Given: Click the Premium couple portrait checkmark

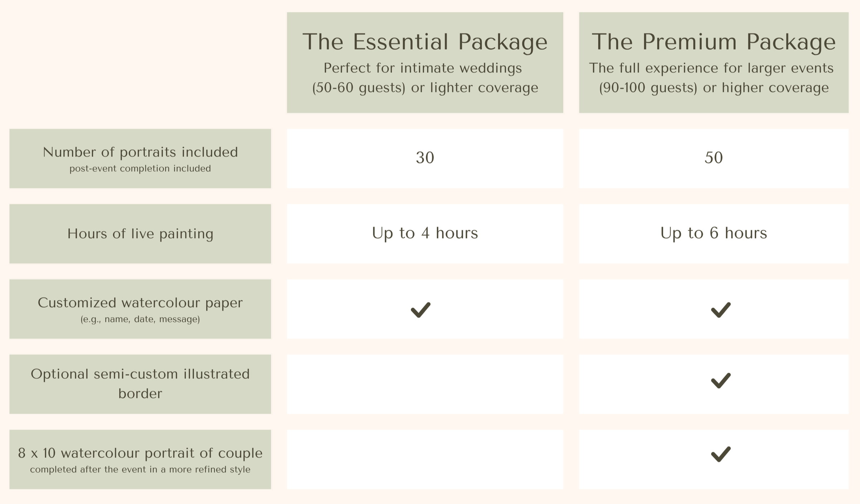Looking at the screenshot, I should 720,454.
